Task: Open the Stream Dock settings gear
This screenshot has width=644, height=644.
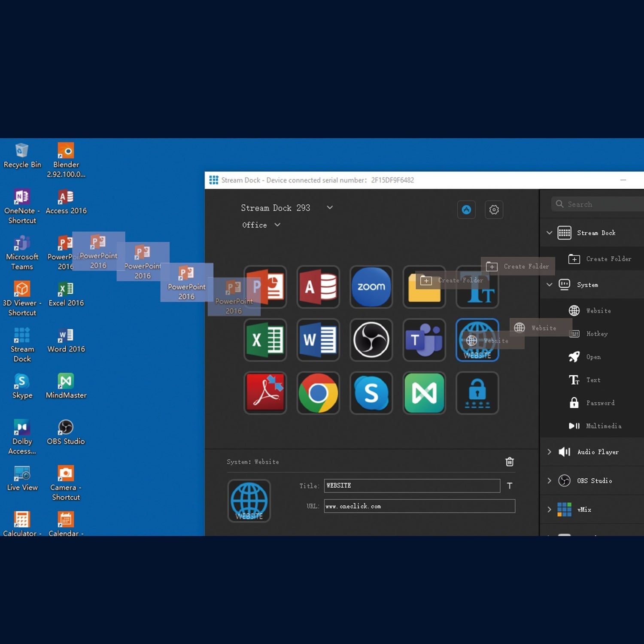Action: coord(494,210)
